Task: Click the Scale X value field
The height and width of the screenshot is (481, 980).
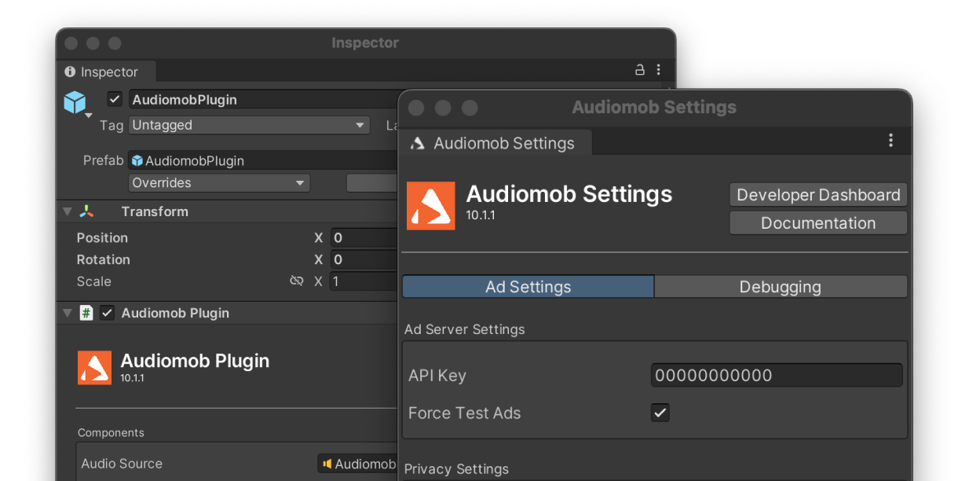Action: [364, 281]
